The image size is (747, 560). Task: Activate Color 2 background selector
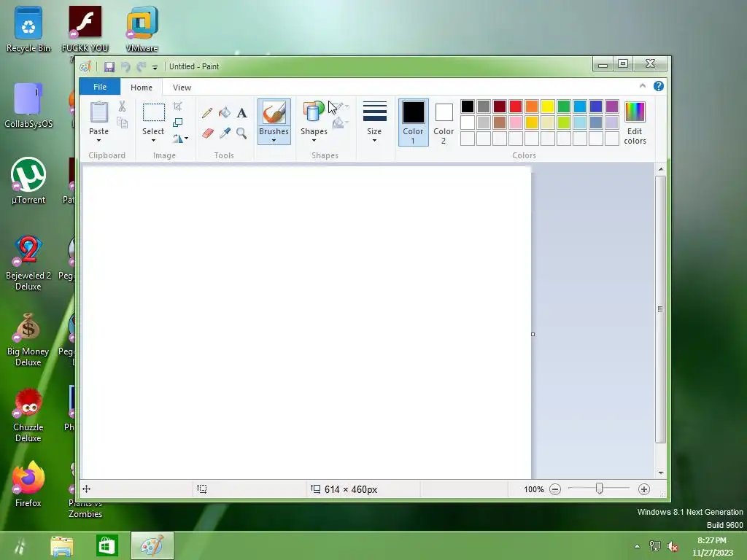click(x=444, y=122)
